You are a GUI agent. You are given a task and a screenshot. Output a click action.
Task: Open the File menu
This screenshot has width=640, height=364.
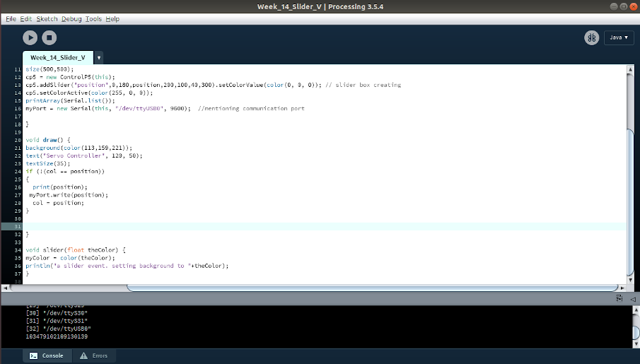pyautogui.click(x=11, y=19)
